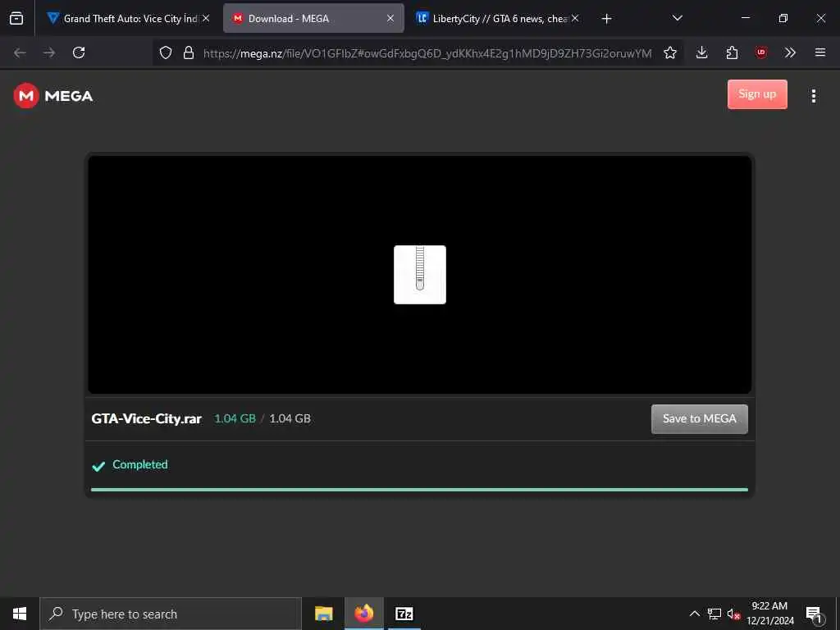Open a new browser tab
The height and width of the screenshot is (630, 840).
(606, 19)
